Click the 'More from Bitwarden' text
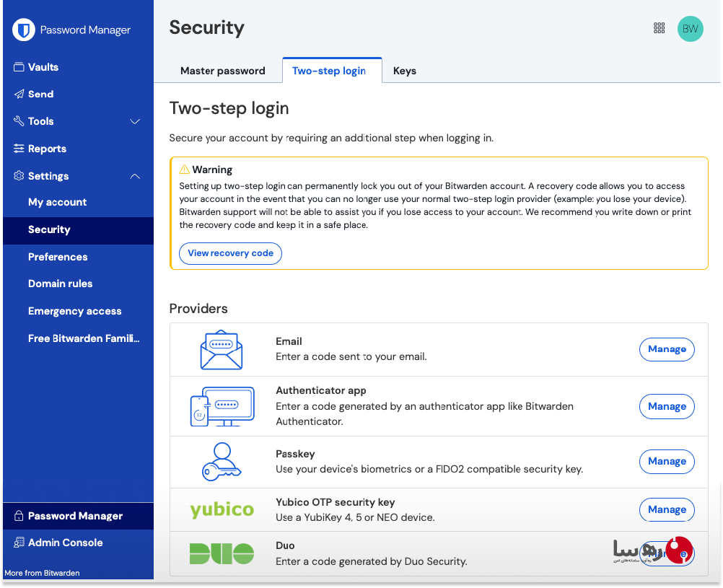Image resolution: width=723 pixels, height=588 pixels. tap(42, 573)
